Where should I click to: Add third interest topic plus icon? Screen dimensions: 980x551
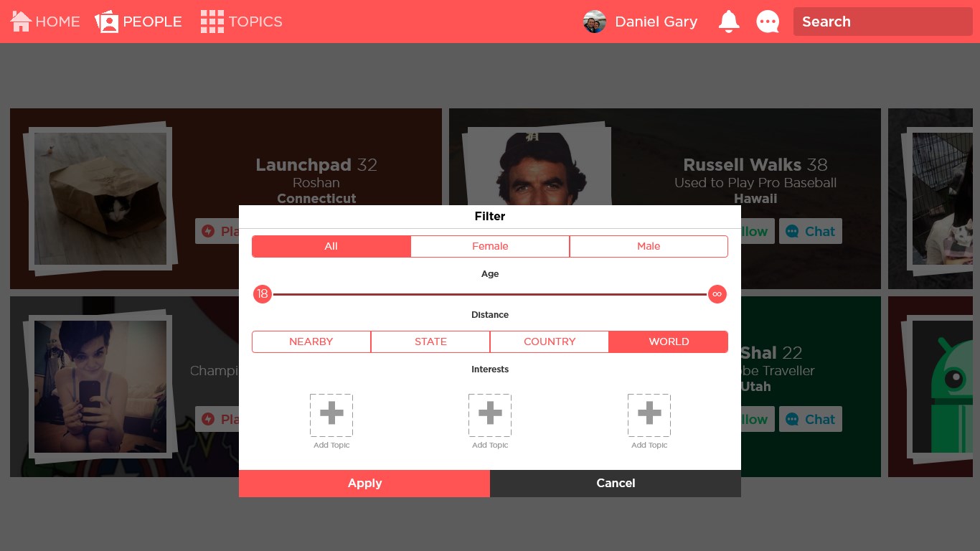[649, 415]
